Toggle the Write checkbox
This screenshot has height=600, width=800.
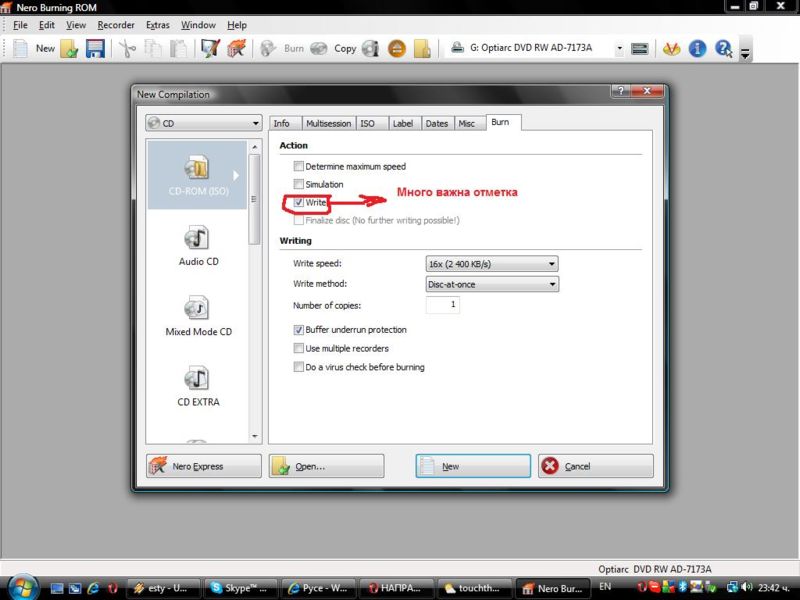pos(298,203)
